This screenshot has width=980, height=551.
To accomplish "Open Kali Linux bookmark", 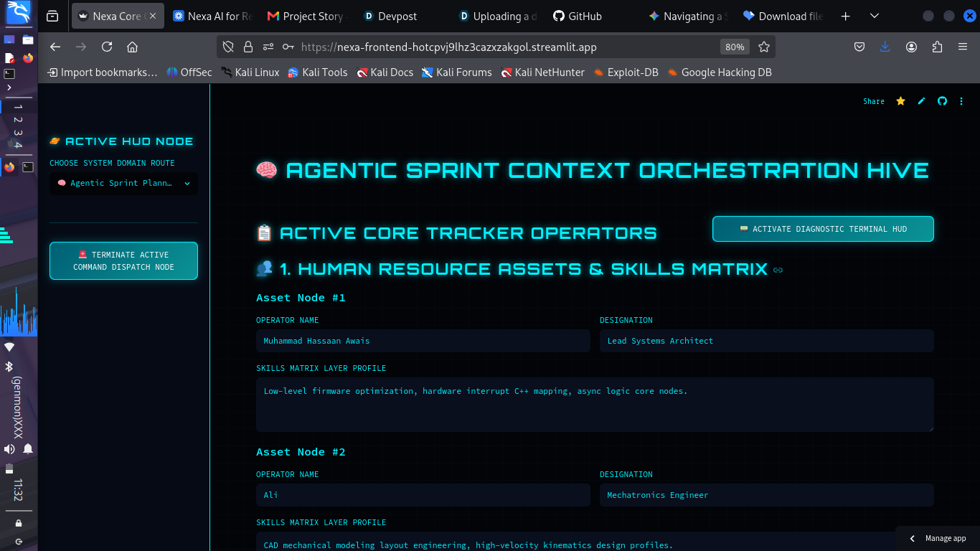I will pyautogui.click(x=250, y=72).
